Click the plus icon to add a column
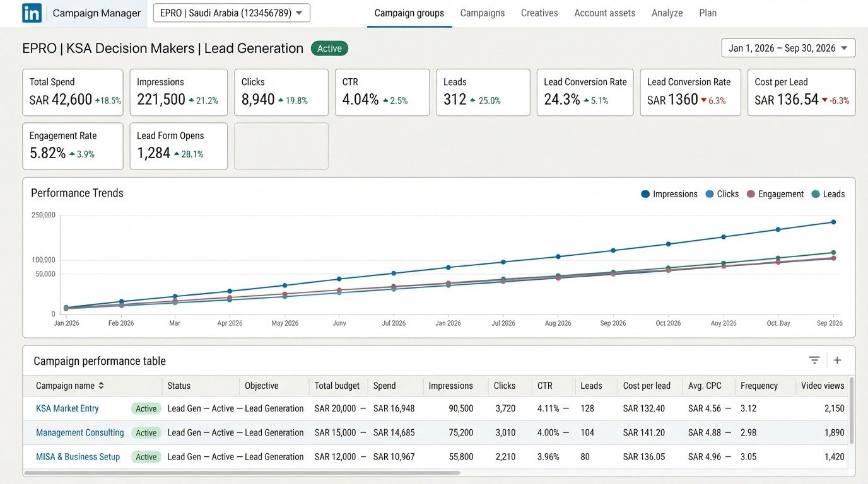Screen dimensions: 868x484 [837, 360]
